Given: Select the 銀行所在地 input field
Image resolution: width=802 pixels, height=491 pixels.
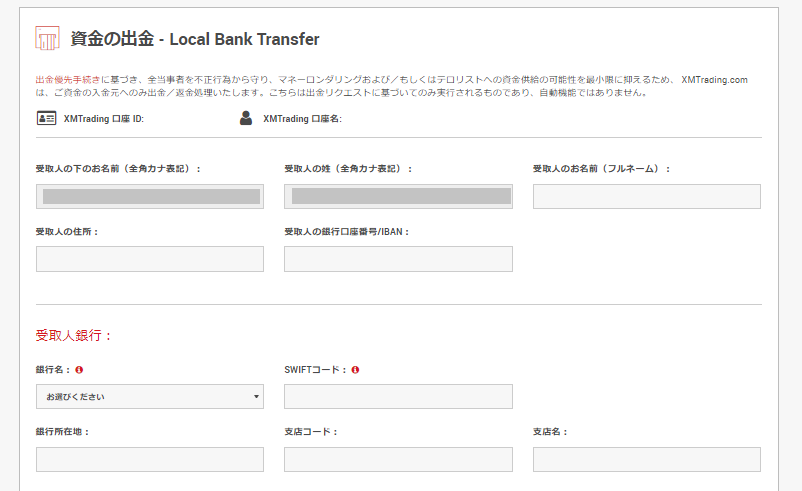Looking at the screenshot, I should 150,459.
